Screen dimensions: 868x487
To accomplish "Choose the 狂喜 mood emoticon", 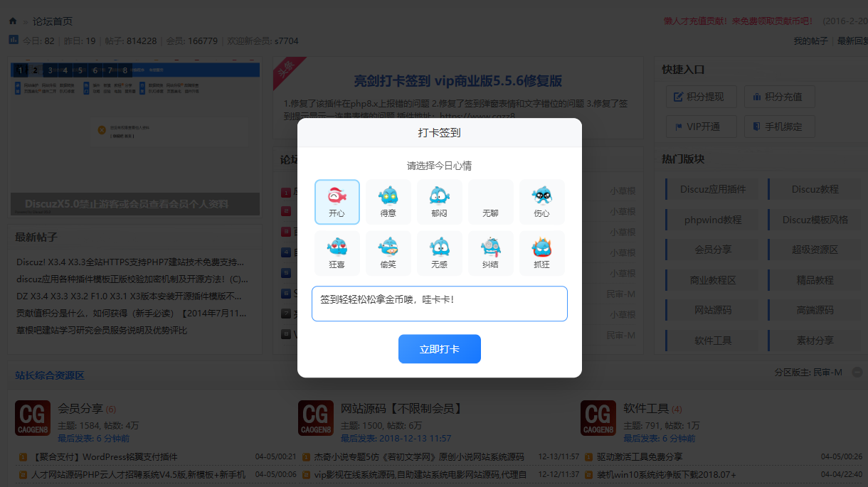I will (x=337, y=253).
